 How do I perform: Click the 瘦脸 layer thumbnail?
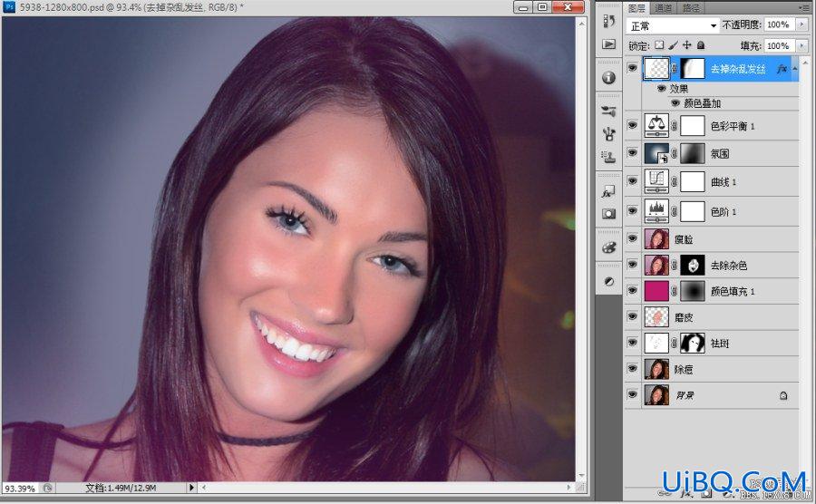656,239
